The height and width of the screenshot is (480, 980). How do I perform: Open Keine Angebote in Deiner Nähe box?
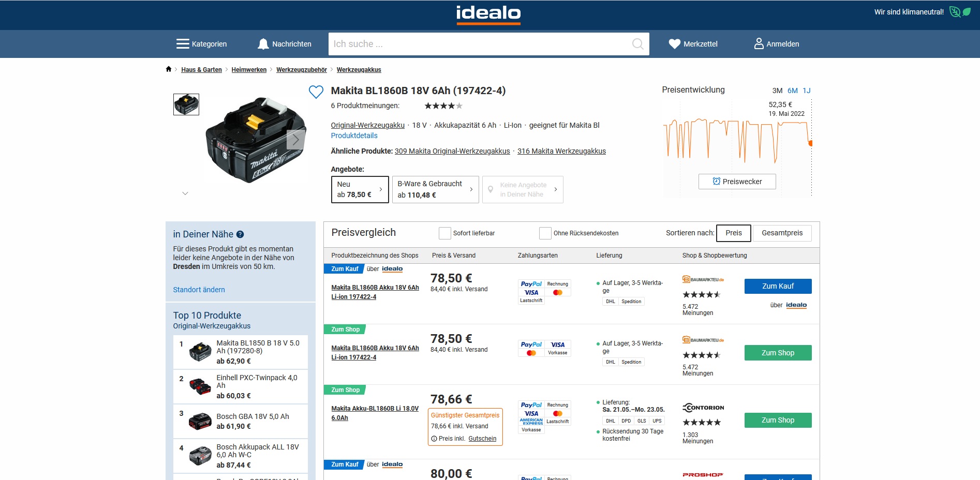[523, 189]
